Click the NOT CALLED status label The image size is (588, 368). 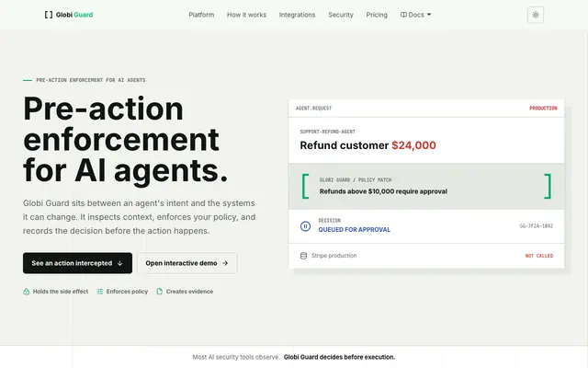coord(539,256)
